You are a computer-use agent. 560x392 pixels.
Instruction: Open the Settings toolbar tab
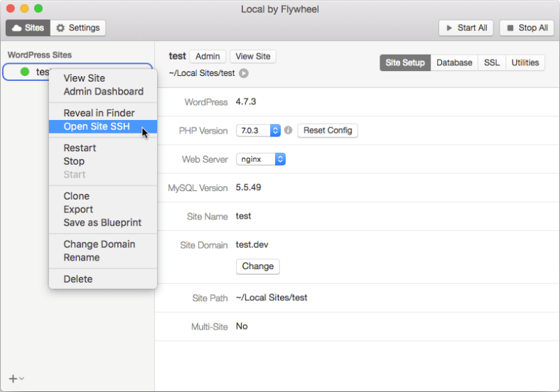pos(78,28)
